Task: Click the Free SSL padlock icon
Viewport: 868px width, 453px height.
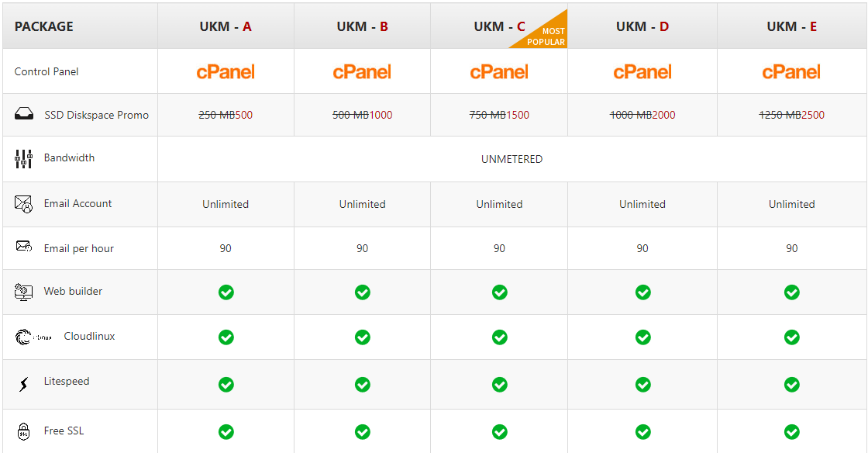Action: tap(24, 431)
